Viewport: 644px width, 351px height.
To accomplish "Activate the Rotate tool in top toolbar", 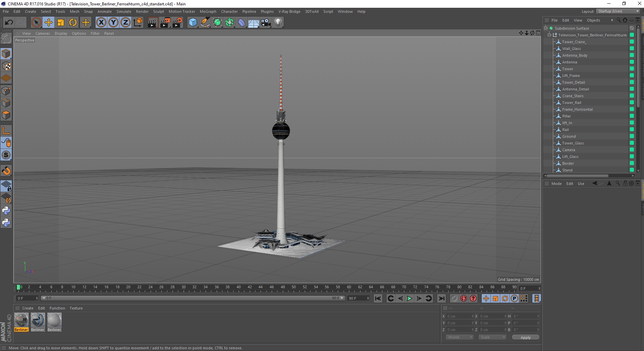I will pos(73,23).
